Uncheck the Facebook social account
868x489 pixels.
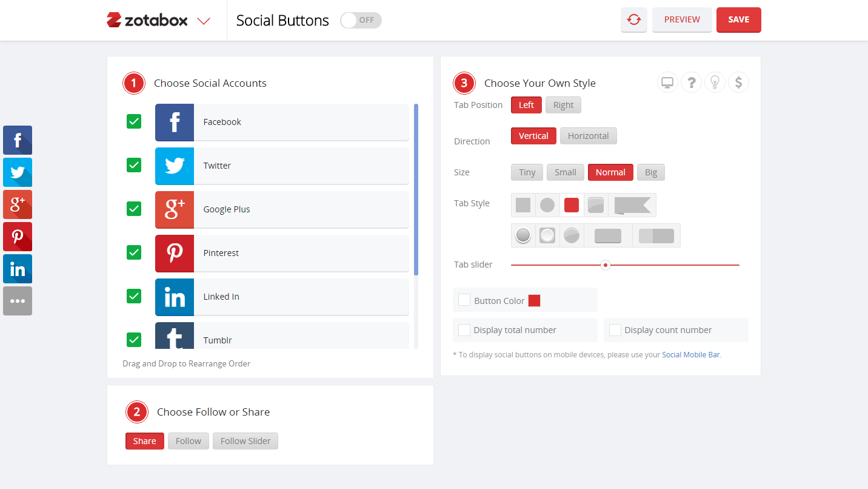click(133, 121)
